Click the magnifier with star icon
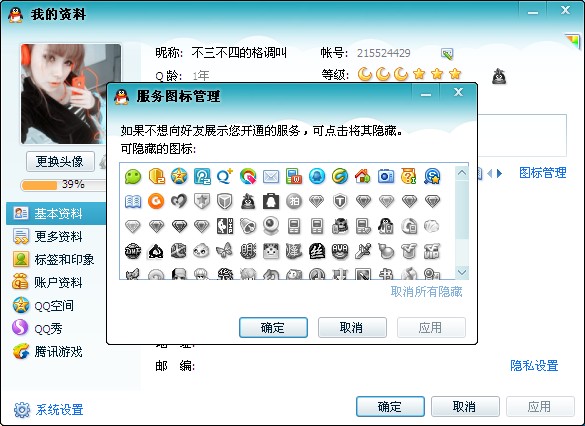 click(432, 176)
